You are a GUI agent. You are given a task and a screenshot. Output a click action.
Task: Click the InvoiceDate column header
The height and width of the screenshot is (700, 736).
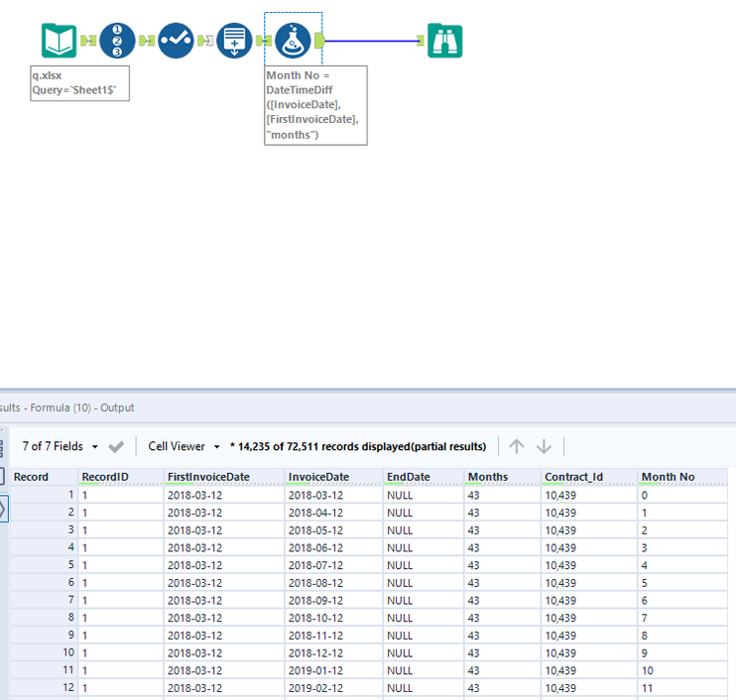(x=318, y=477)
